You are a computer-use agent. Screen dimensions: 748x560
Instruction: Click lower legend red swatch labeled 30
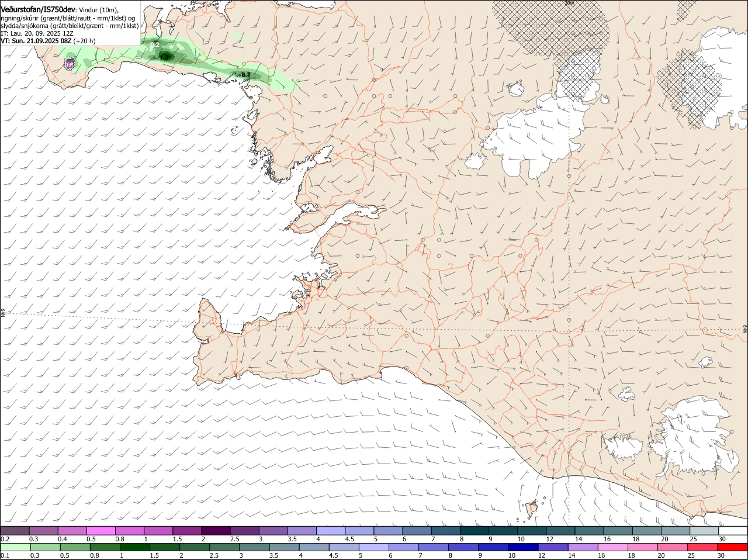click(732, 547)
